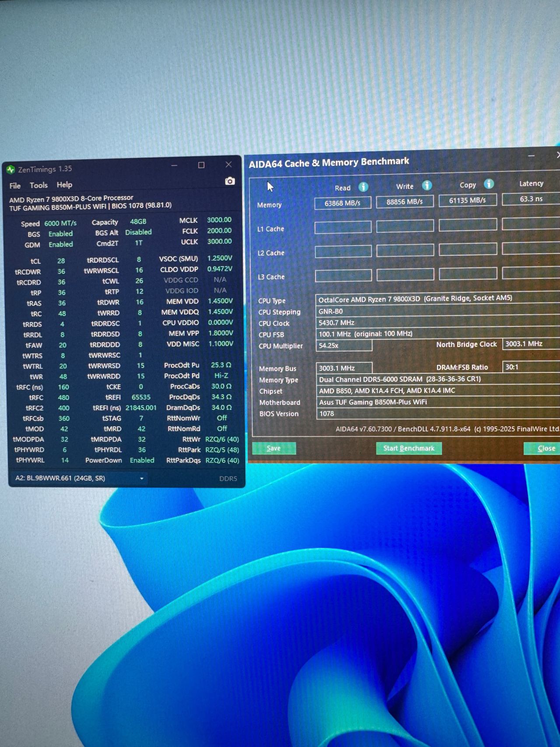Click the TUF GAMING B850M-PLUS WIFI BIOS line
560x747 pixels.
pos(91,206)
